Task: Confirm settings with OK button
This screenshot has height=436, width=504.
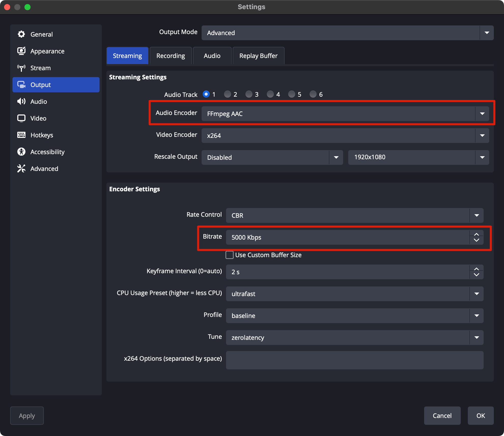Action: coord(481,415)
